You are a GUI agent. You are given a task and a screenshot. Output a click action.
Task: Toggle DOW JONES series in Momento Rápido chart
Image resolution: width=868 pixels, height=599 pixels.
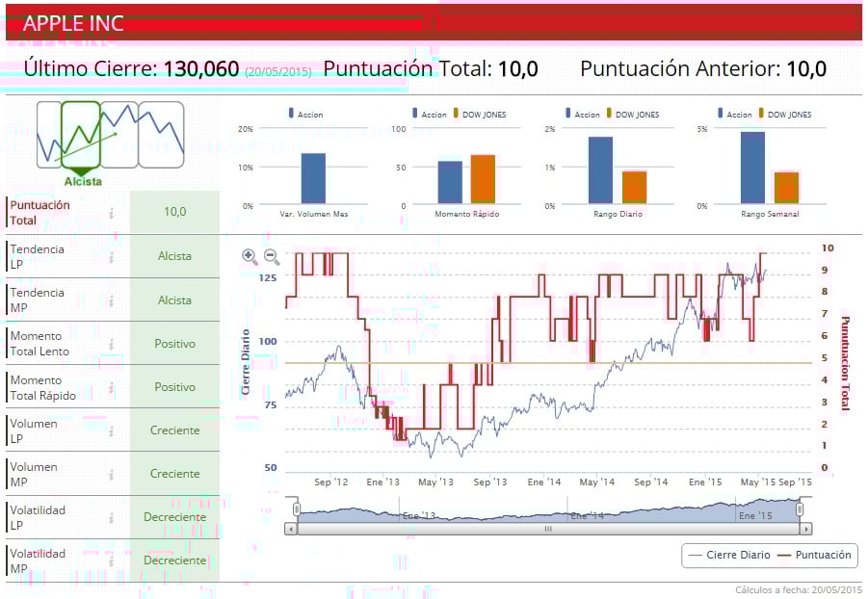click(x=480, y=114)
